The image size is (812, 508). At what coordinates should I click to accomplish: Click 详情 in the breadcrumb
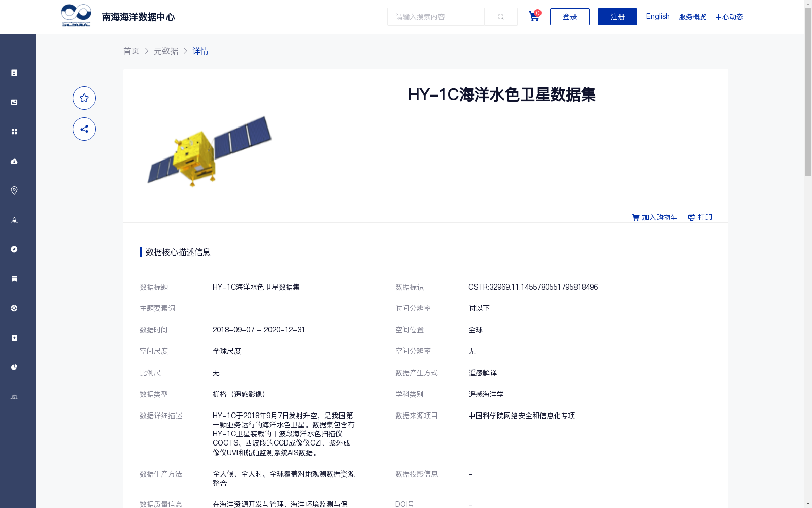click(200, 51)
